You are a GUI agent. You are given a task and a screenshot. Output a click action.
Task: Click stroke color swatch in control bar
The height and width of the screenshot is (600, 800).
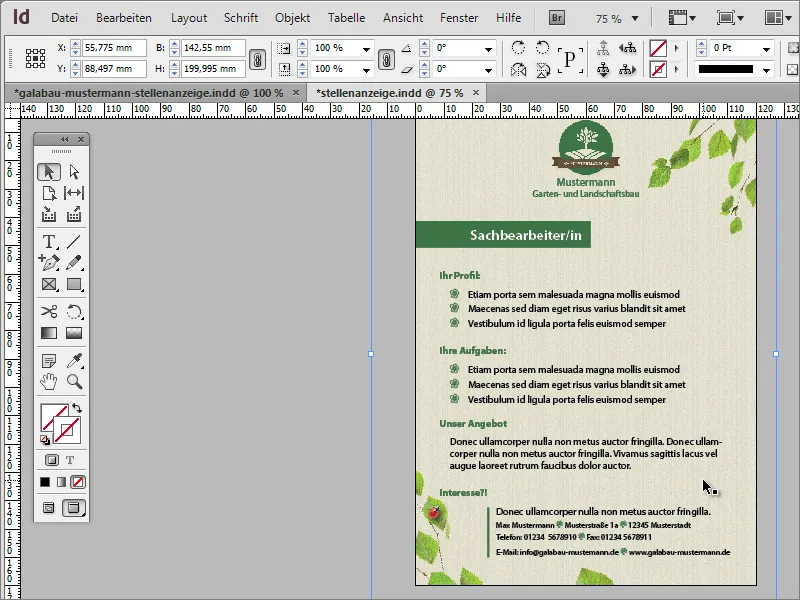coord(658,69)
